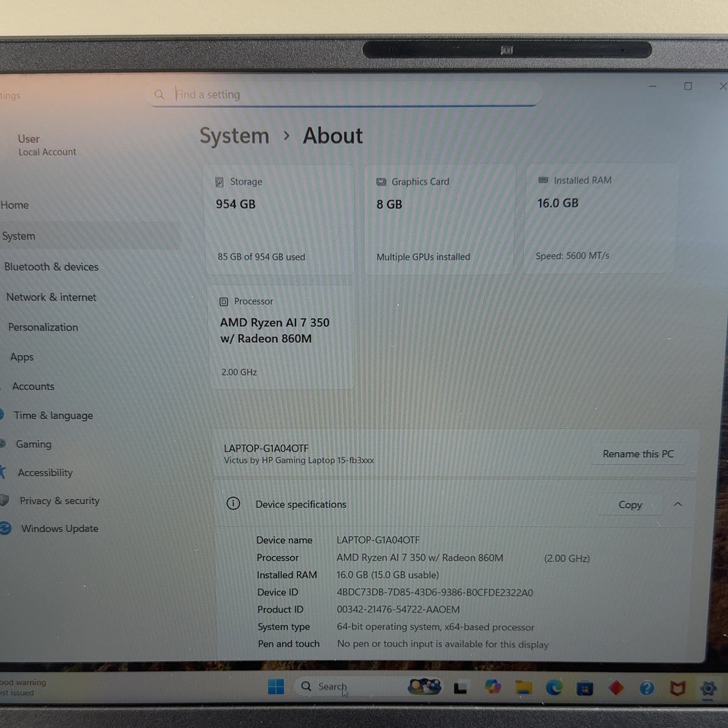
Task: Open the Processor AMD Ryzen card
Action: coord(281,337)
